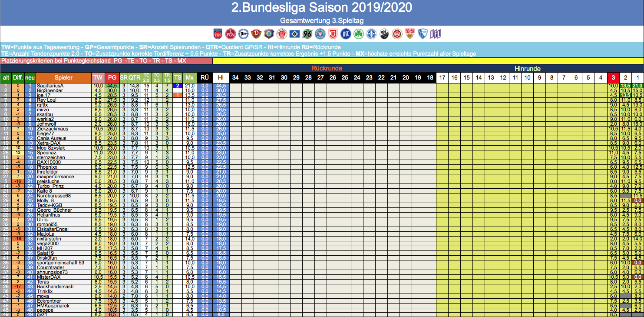Select the green PG cell '44,5'
Image resolution: width=644 pixels, height=317 pixels.
pyautogui.click(x=112, y=86)
